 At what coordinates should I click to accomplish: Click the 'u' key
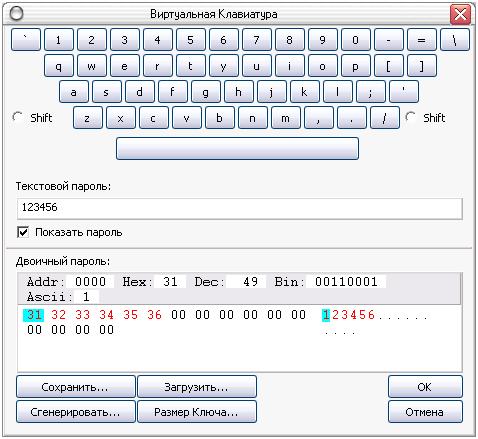257,66
